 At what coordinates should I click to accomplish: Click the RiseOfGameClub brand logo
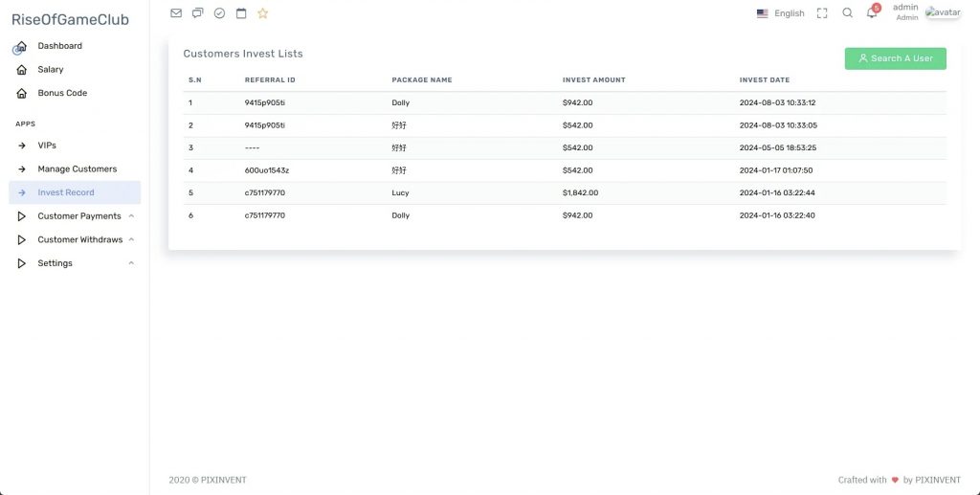point(70,20)
